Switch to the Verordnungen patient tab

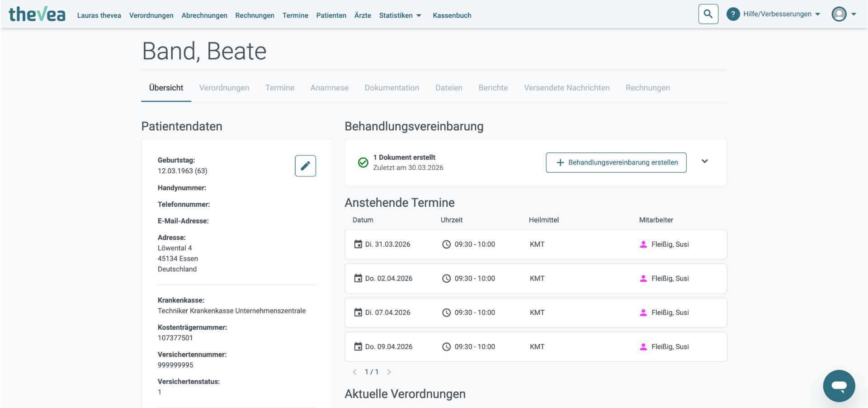click(224, 88)
